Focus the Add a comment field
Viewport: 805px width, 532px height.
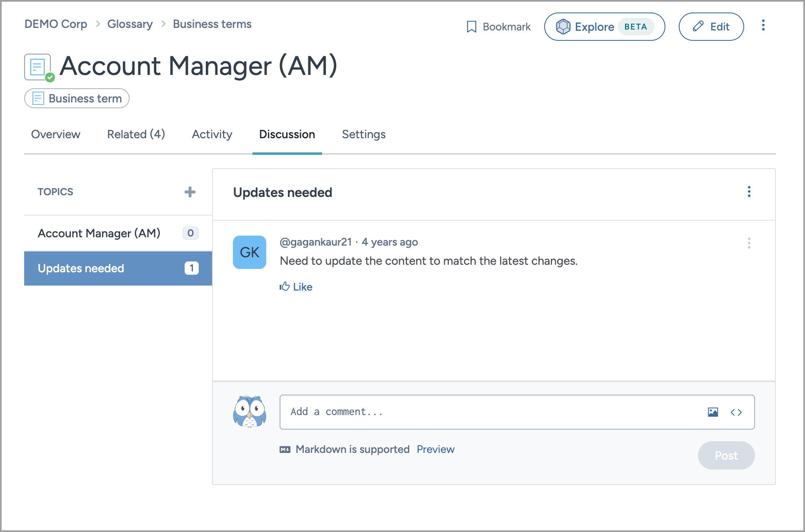(x=492, y=412)
